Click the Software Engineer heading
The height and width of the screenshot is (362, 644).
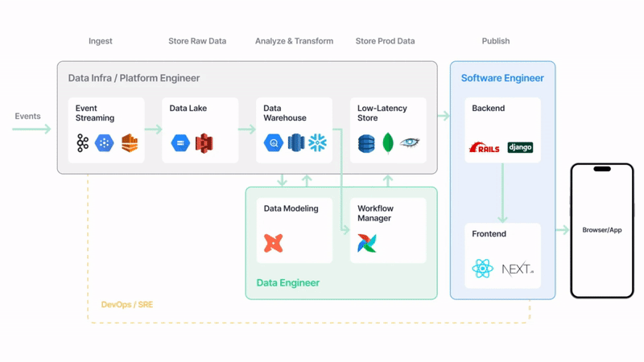(502, 78)
